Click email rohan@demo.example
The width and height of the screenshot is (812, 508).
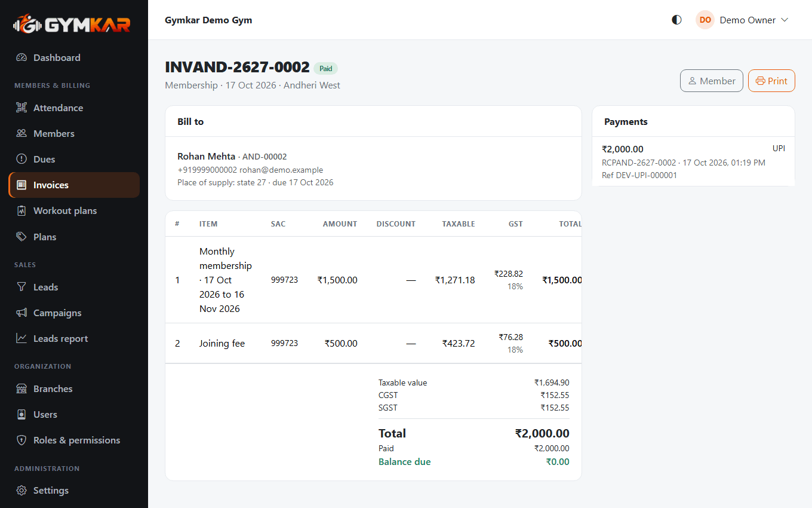click(x=281, y=170)
